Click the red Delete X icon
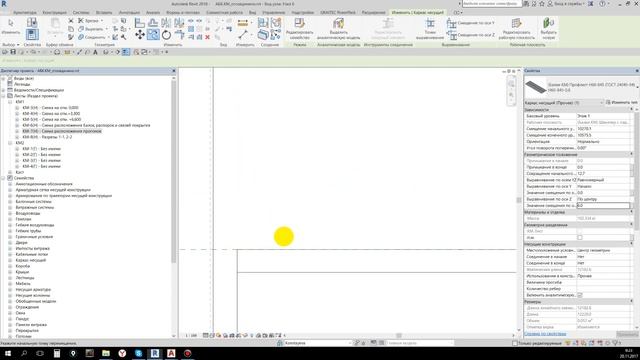Viewport: 640px width, 360px height. pyautogui.click(x=207, y=37)
